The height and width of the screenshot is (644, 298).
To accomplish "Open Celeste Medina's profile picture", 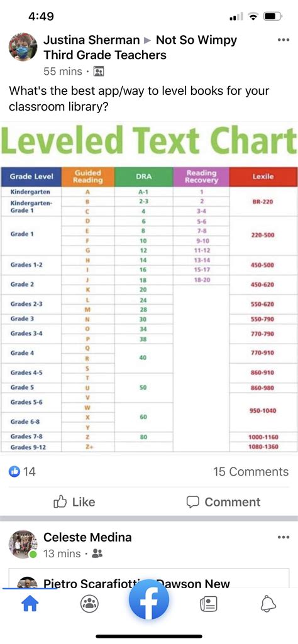I will click(23, 544).
